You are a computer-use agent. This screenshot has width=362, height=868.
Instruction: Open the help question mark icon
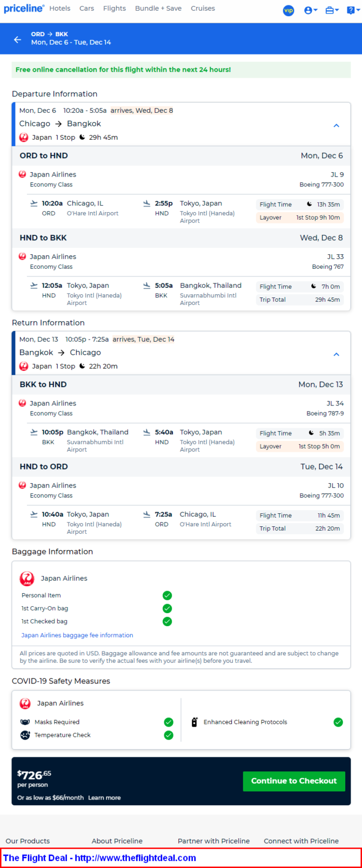click(351, 10)
